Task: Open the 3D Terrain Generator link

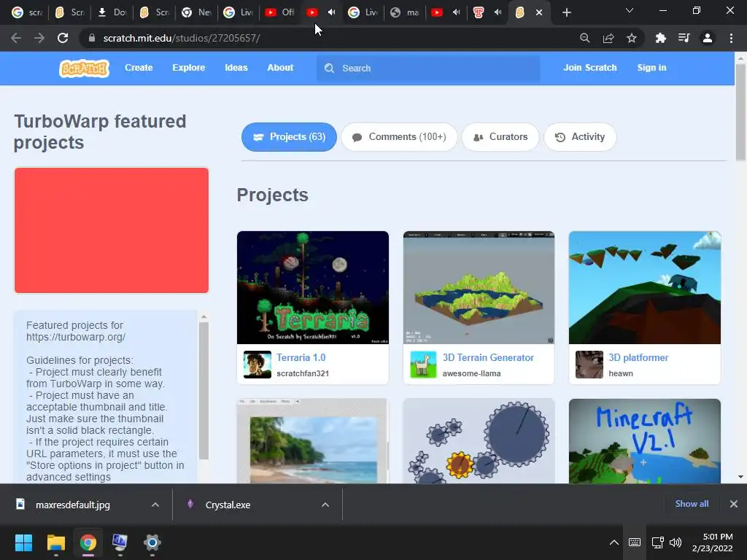Action: [x=488, y=357]
